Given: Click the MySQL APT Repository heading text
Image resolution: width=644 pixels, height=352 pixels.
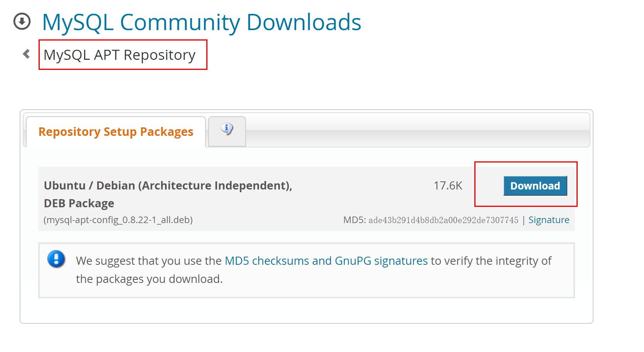Looking at the screenshot, I should 120,55.
